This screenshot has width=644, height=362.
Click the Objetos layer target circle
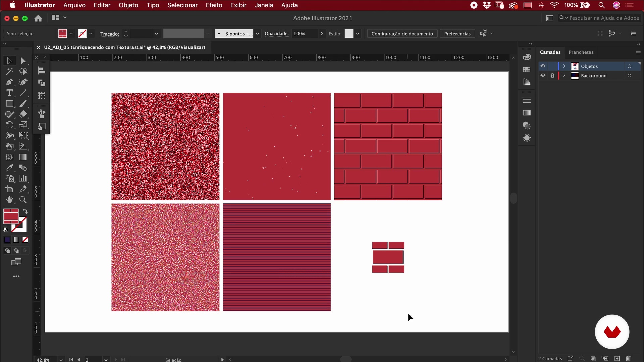(629, 66)
